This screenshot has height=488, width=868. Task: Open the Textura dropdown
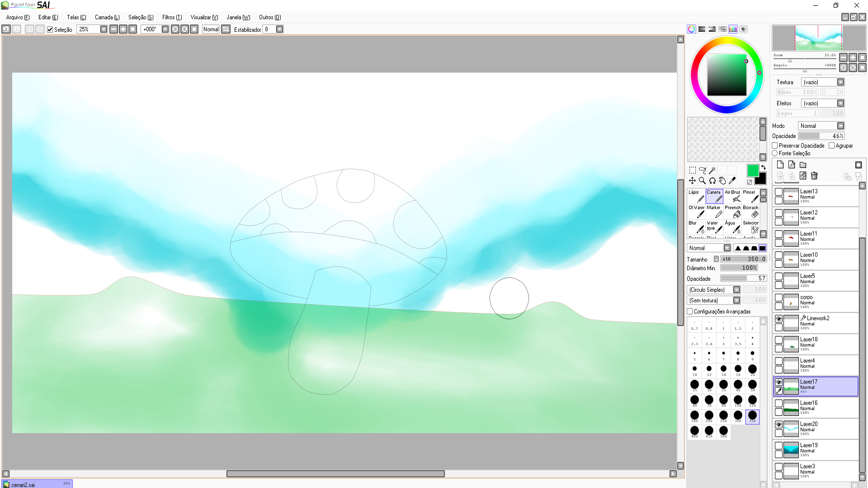coord(840,82)
